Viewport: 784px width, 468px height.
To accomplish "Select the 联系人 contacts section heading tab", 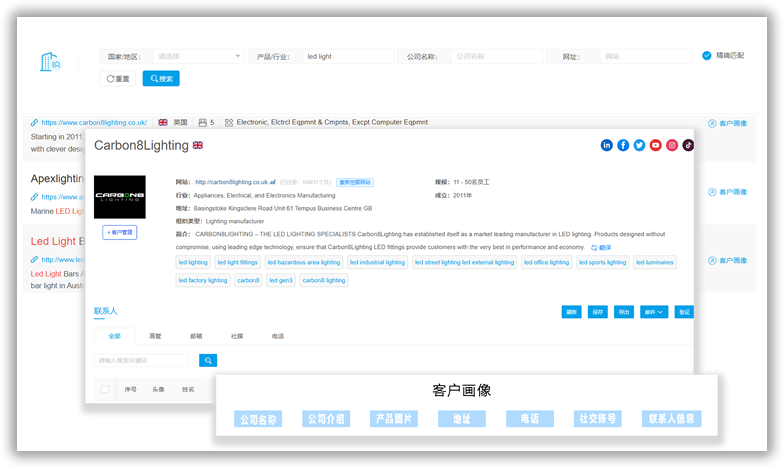I will pyautogui.click(x=106, y=311).
